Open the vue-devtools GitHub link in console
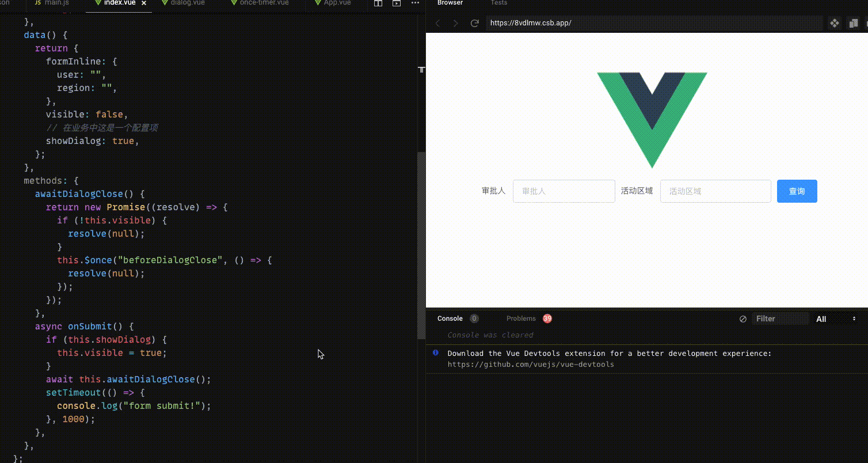Screen dimensions: 868x463 (x=531, y=365)
